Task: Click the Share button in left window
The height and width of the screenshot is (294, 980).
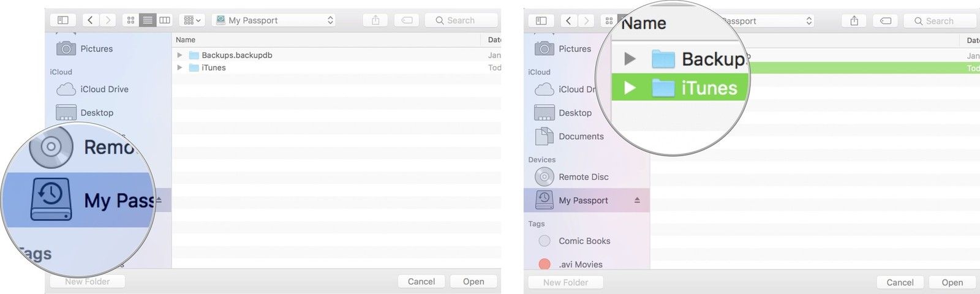Action: (375, 20)
